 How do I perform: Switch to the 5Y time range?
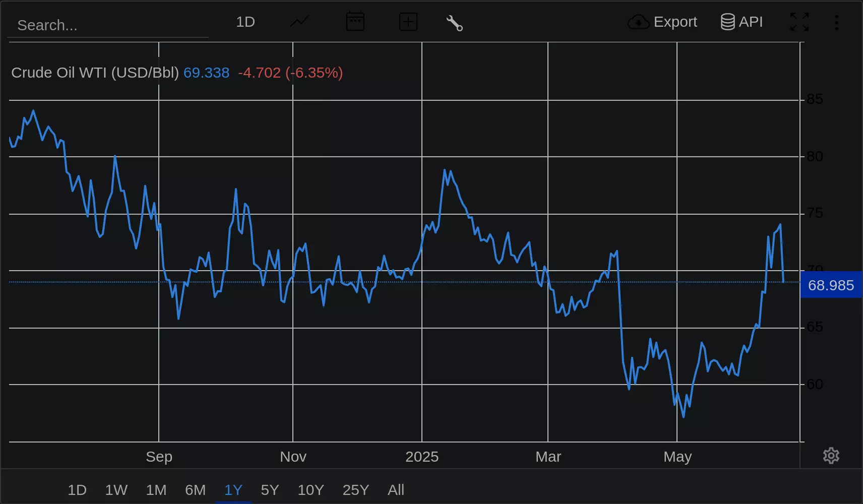click(x=270, y=490)
